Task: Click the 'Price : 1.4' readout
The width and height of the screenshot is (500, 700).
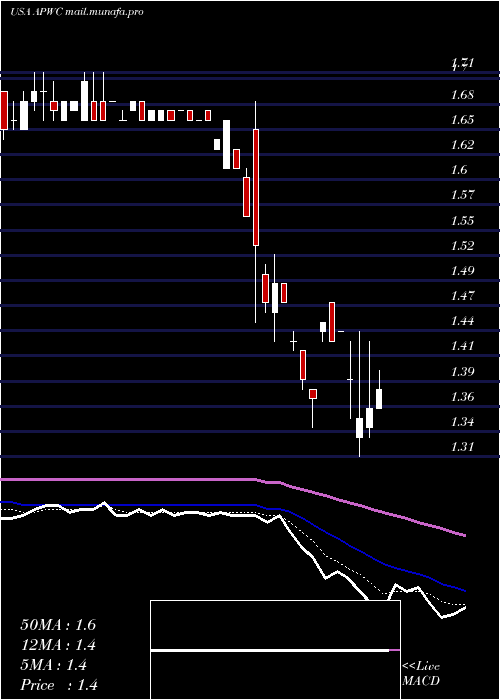Action: 59,685
